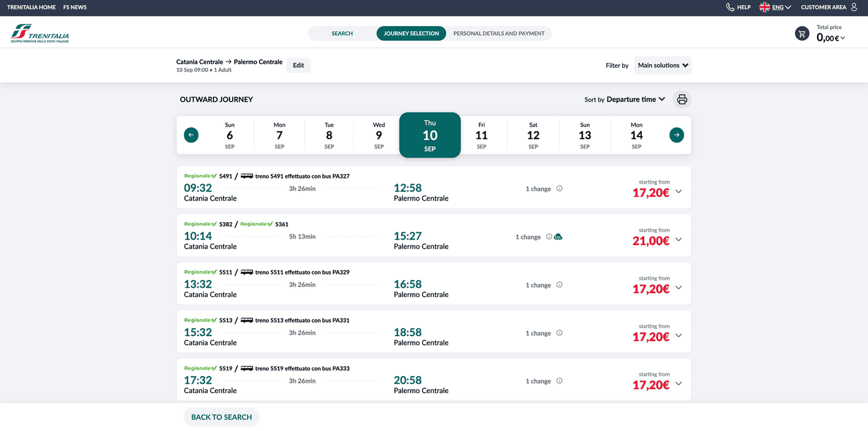Select Thu 10 Sep date tab
Image resolution: width=868 pixels, height=431 pixels.
point(430,135)
